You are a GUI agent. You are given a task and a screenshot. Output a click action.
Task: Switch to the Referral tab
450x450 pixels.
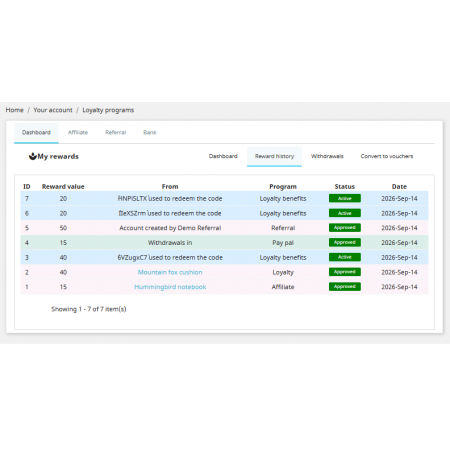tap(116, 132)
